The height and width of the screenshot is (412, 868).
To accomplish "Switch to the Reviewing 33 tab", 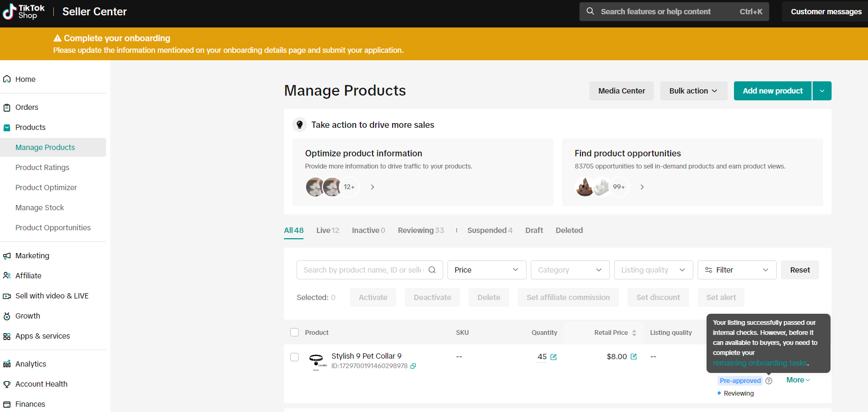I will click(x=421, y=230).
